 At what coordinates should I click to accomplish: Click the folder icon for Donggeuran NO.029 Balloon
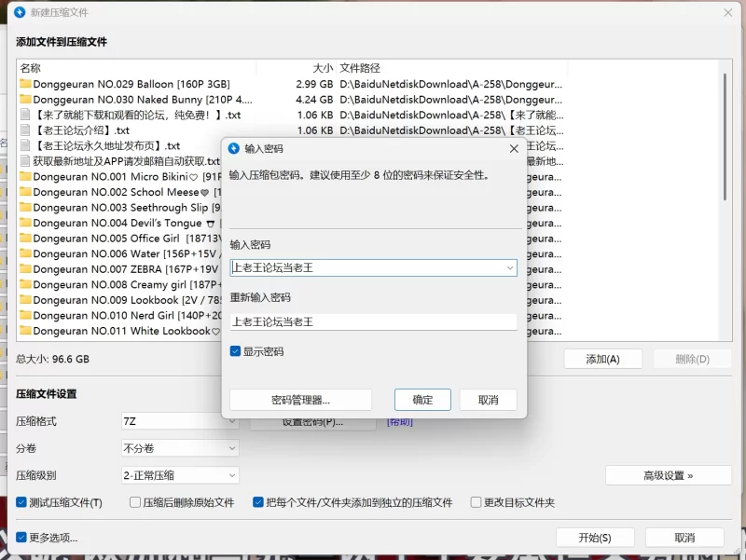[25, 84]
